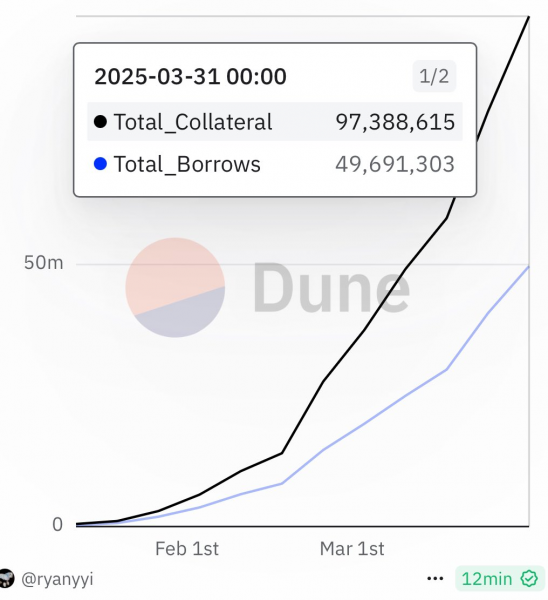This screenshot has width=548, height=600.
Task: Click the blue Total_Borrows legend dot
Action: (x=100, y=164)
